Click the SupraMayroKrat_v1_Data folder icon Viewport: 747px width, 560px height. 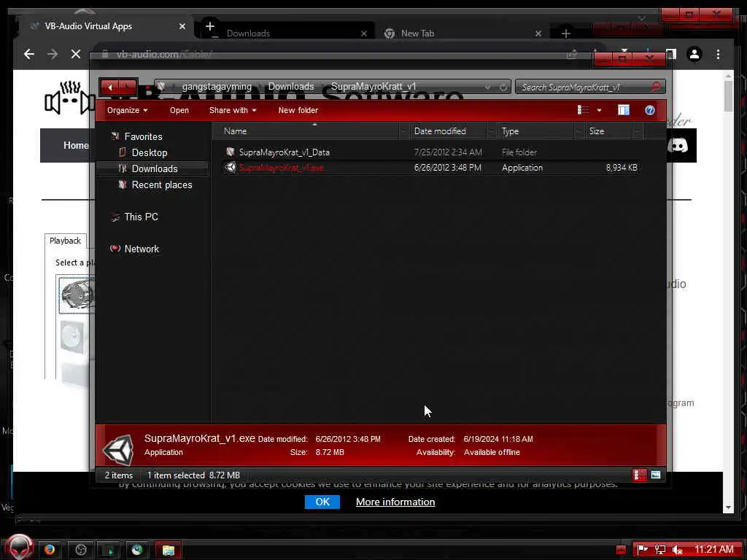click(231, 152)
